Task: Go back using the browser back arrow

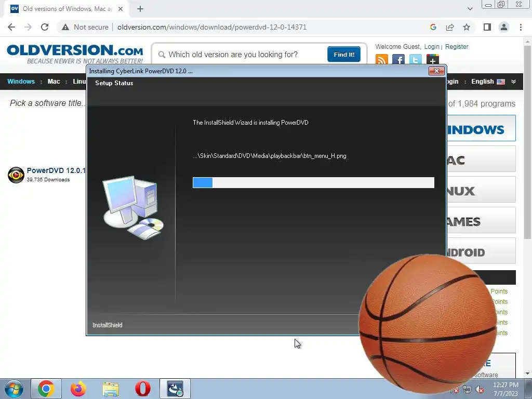Action: coord(11,27)
